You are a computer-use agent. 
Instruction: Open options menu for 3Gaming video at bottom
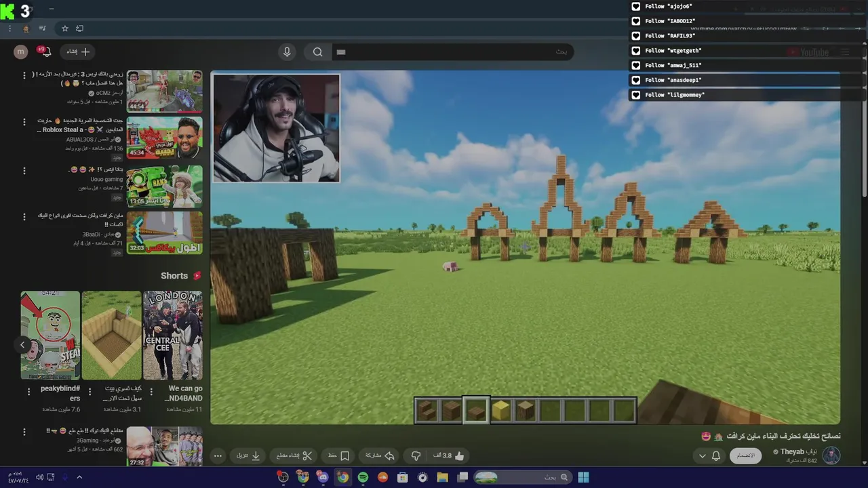point(24,432)
